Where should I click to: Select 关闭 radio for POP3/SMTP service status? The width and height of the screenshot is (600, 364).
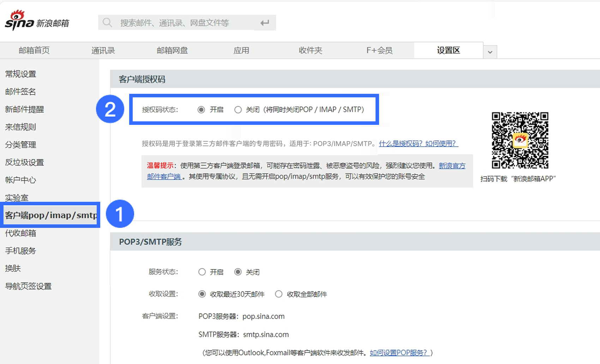[238, 272]
